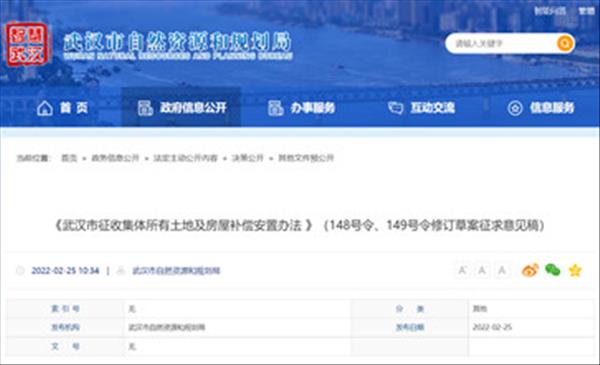
Task: Click the timestamp 2022-02-25 10:34
Action: click(65, 271)
